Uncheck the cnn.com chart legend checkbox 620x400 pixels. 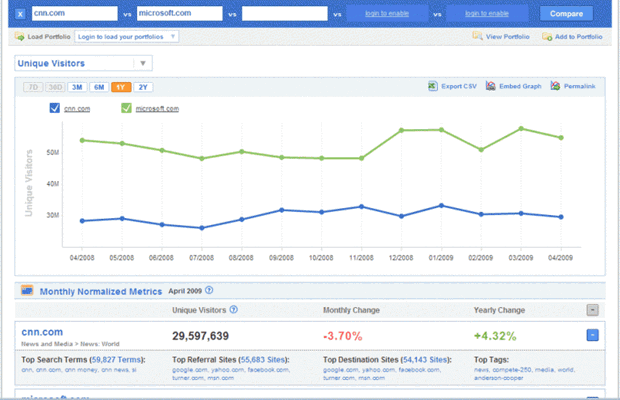(x=55, y=108)
